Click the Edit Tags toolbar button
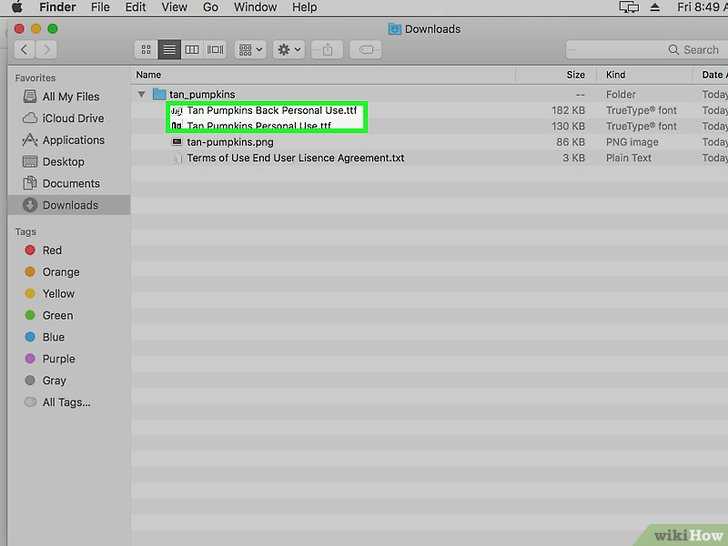728x546 pixels. (366, 49)
